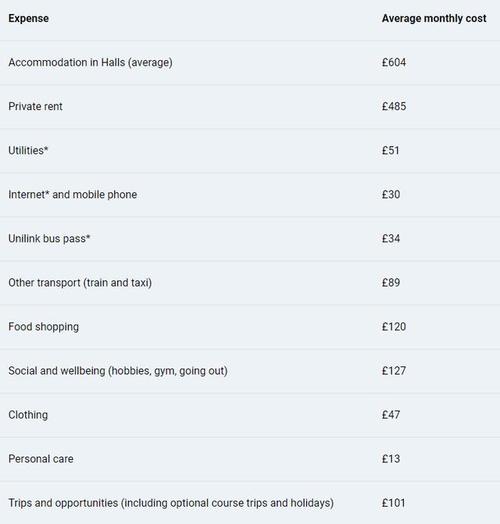Click the £30 internet cost value
500x524 pixels.
pyautogui.click(x=391, y=194)
